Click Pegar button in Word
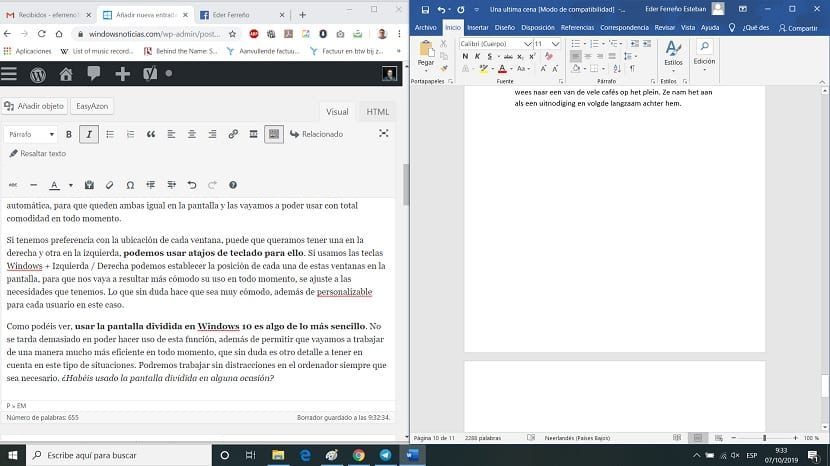 click(x=426, y=55)
